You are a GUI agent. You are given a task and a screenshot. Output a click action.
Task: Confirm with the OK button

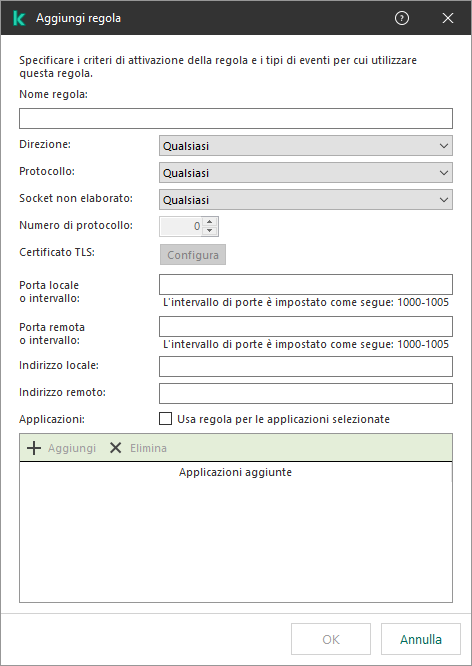(331, 639)
